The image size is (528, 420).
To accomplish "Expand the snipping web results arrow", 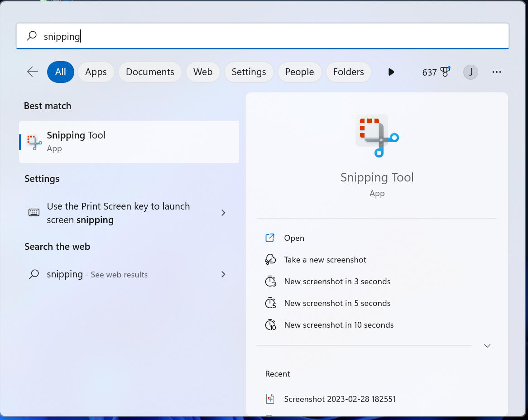I will coord(223,274).
